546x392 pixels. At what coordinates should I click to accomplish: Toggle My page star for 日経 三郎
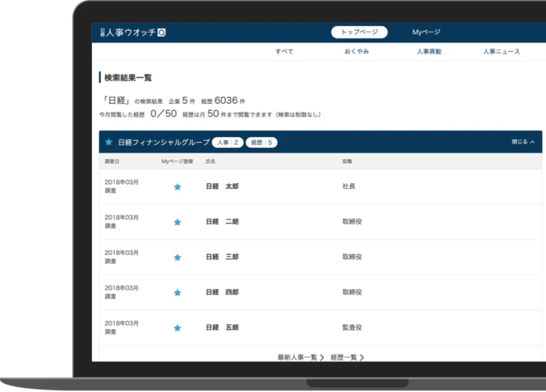coord(177,257)
